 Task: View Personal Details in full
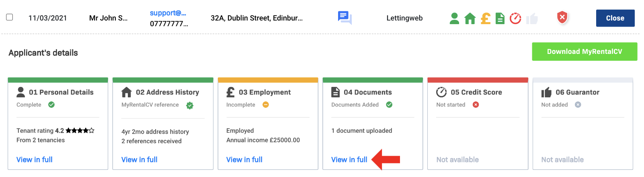(x=35, y=160)
